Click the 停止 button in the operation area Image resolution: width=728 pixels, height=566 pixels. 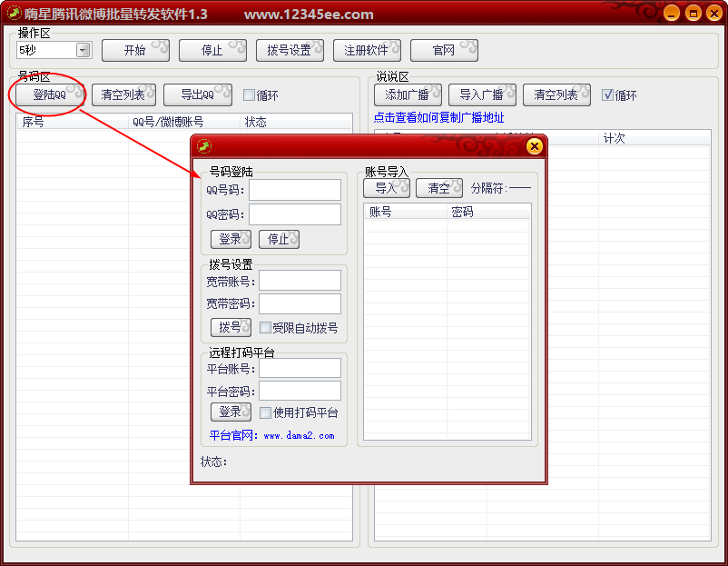tap(212, 50)
